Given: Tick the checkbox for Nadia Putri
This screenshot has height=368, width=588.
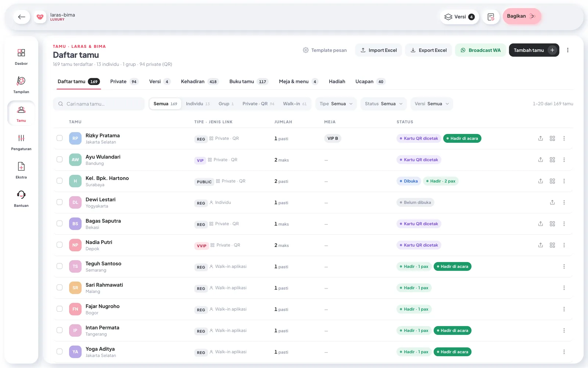Looking at the screenshot, I should pyautogui.click(x=60, y=245).
